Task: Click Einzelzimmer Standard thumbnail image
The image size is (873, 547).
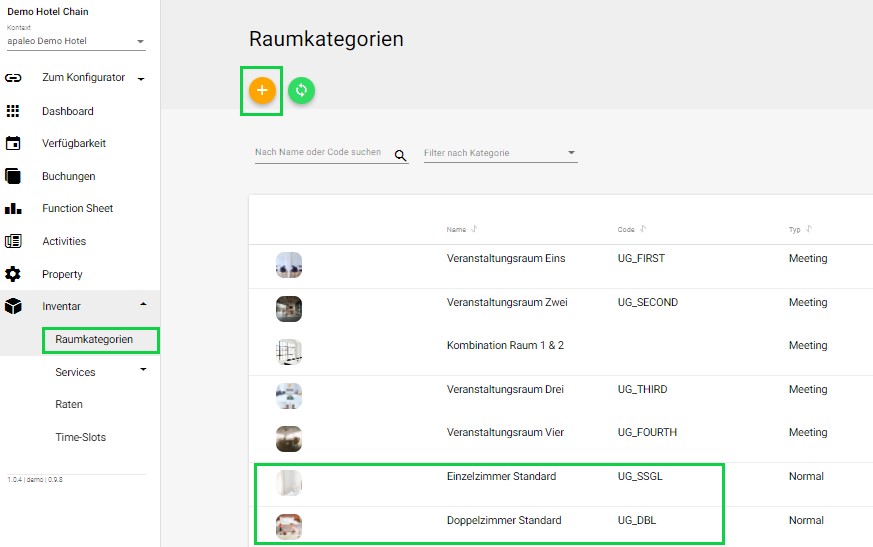Action: click(x=289, y=483)
